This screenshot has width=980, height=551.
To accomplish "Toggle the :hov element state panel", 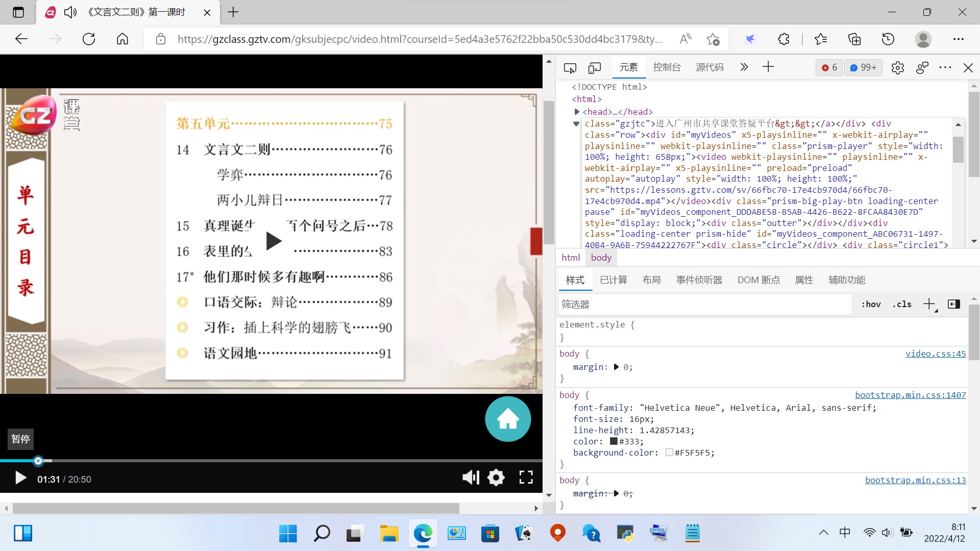I will 871,305.
